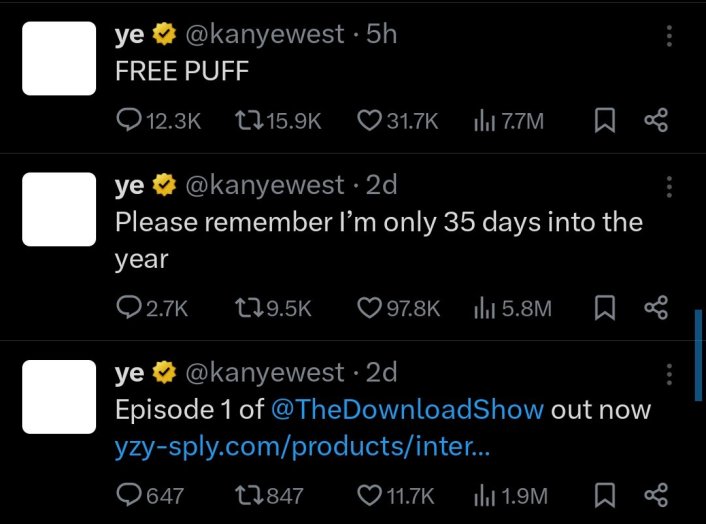Click the profile avatar beside FREE PUFF
706x524 pixels.
tap(59, 58)
